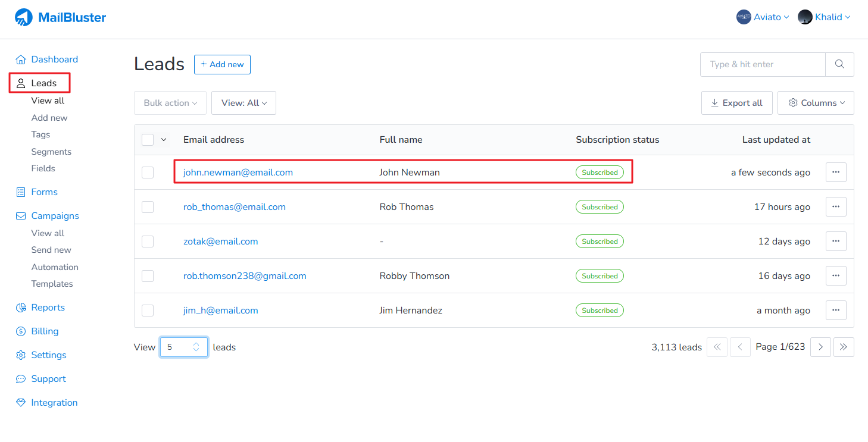Open the Integration diamond icon
Screen dimensions: 868x442
pos(21,403)
